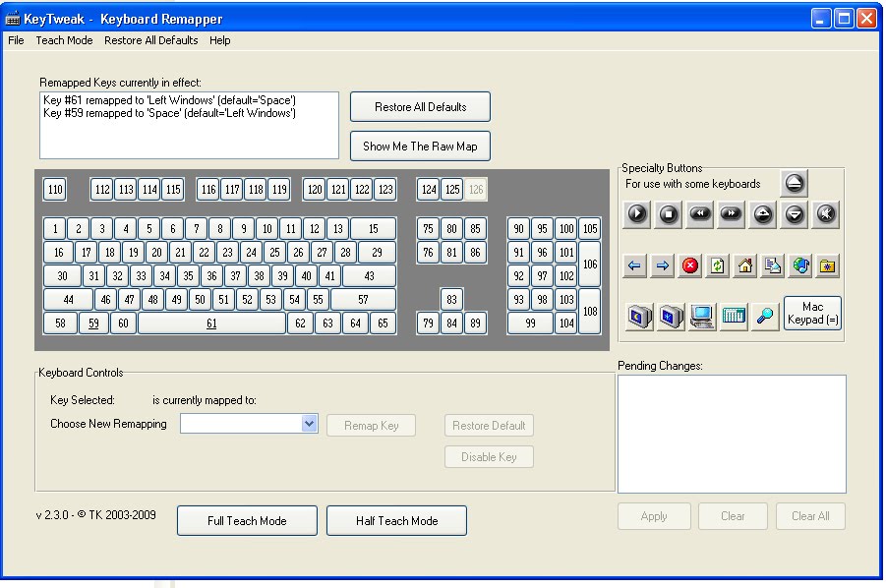The width and height of the screenshot is (886, 588).
Task: Click the Mute speaker specialty button
Action: click(x=826, y=214)
